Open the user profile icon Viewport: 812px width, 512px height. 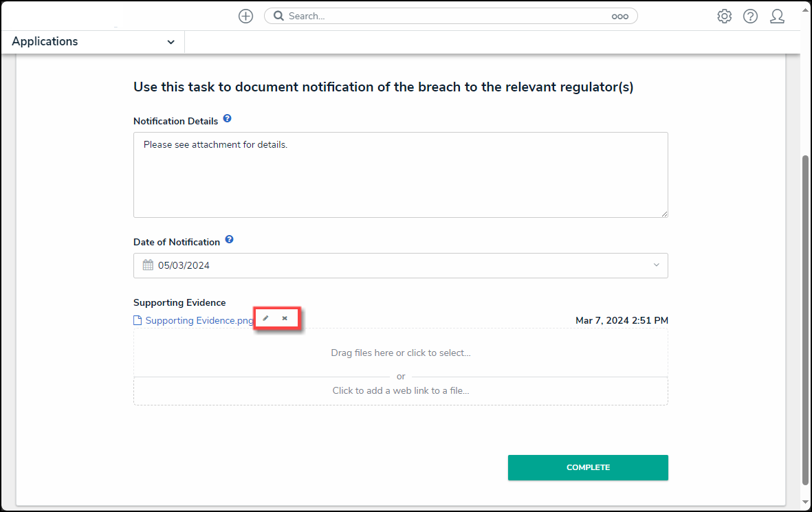pyautogui.click(x=777, y=16)
